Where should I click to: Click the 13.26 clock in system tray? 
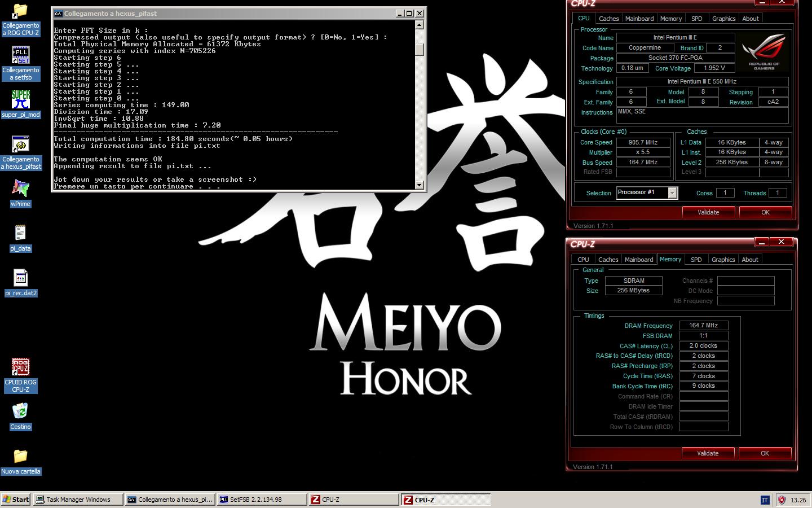pyautogui.click(x=798, y=500)
